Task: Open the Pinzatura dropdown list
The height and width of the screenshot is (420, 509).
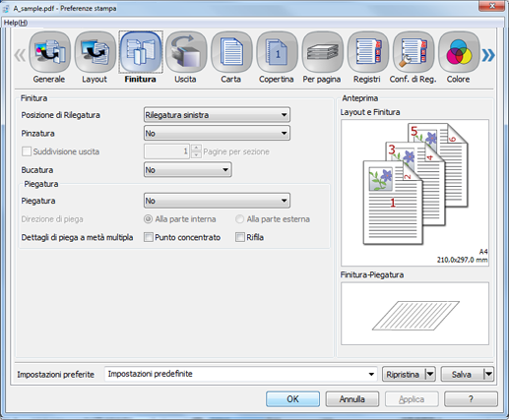Action: click(x=217, y=134)
